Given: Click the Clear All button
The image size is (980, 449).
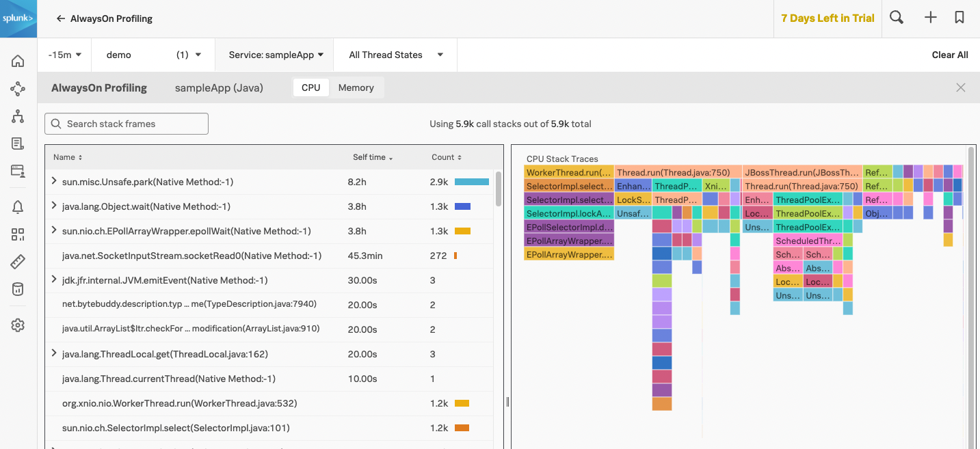Looking at the screenshot, I should click(x=950, y=55).
